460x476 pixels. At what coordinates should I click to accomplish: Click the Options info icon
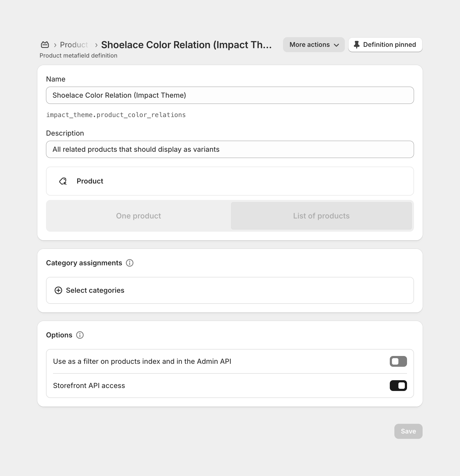pyautogui.click(x=80, y=335)
